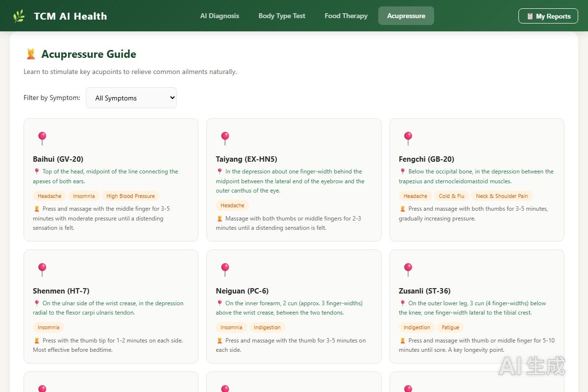The height and width of the screenshot is (392, 588).
Task: Click the clipboard icon in My Reports
Action: (530, 16)
